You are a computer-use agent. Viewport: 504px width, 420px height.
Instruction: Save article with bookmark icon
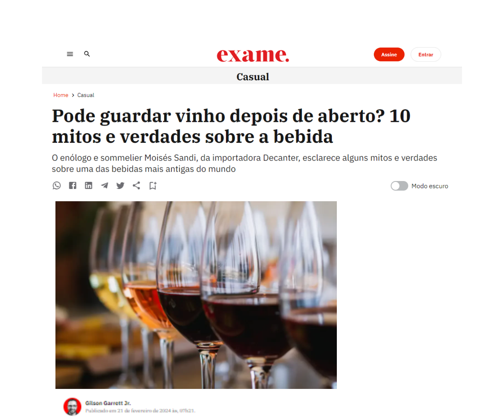[153, 186]
